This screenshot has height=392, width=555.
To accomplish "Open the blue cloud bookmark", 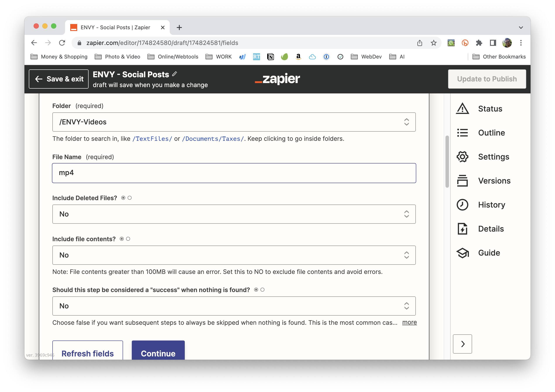I will pyautogui.click(x=312, y=57).
